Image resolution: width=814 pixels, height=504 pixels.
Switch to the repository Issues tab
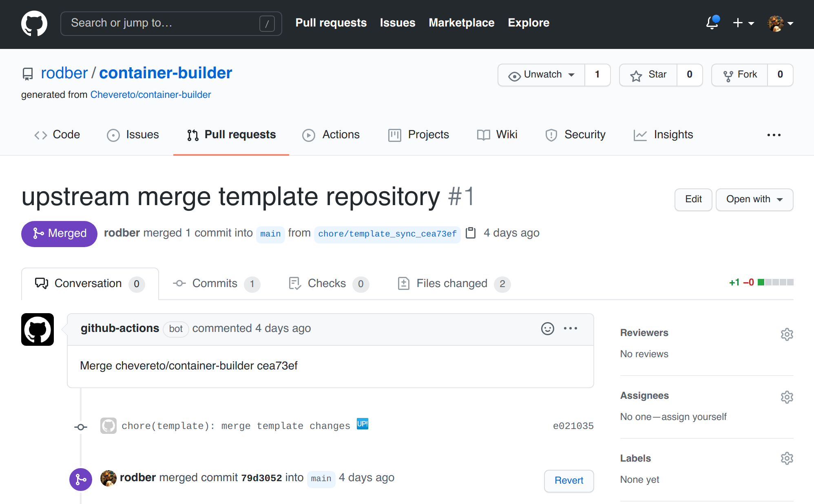tap(133, 135)
